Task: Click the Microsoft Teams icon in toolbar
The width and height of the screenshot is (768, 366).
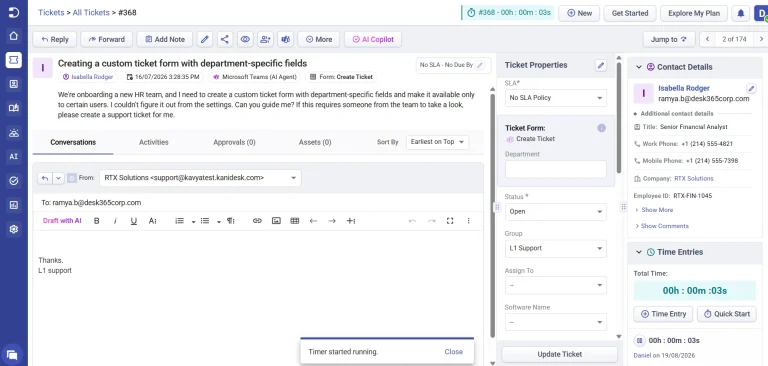Action: (286, 40)
